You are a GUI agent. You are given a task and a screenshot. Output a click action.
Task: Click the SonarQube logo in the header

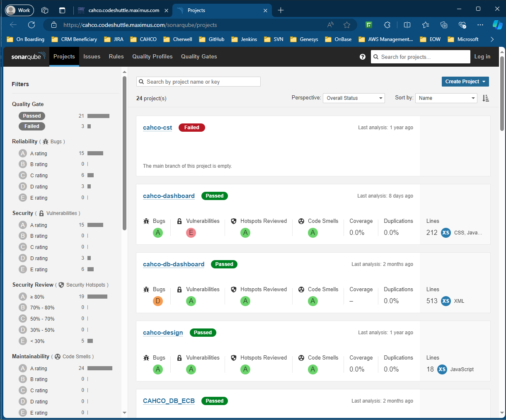[x=27, y=56]
